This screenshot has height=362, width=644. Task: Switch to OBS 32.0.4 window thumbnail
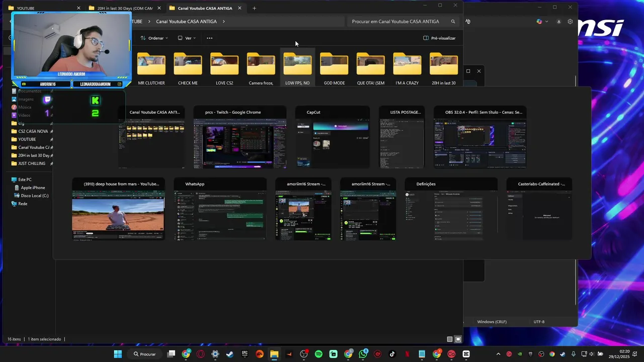click(480, 137)
